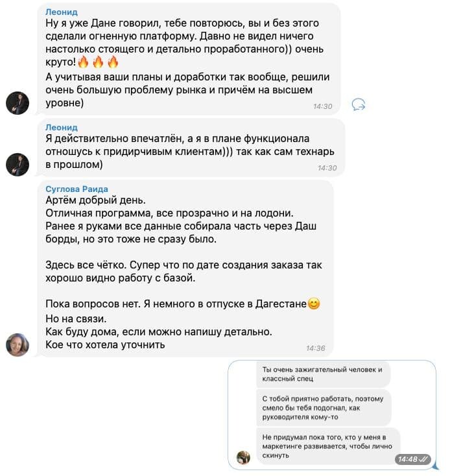Click the 14:36 timestamp on Раида's message

point(315,348)
